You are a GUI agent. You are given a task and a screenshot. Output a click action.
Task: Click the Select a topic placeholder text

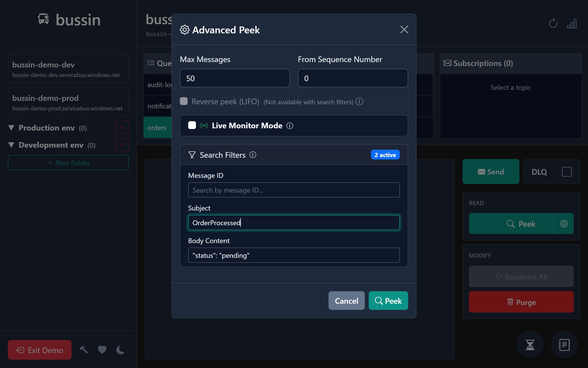pos(511,87)
